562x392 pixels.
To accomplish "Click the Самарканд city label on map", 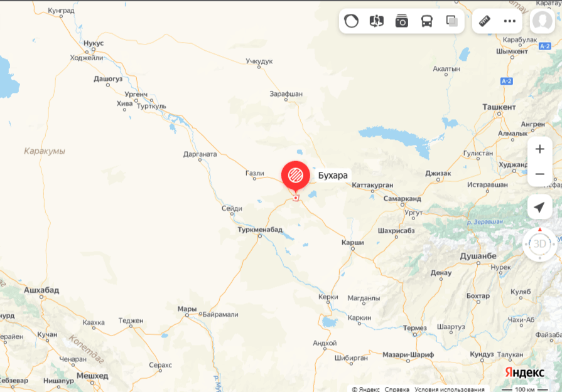I will pyautogui.click(x=402, y=198).
